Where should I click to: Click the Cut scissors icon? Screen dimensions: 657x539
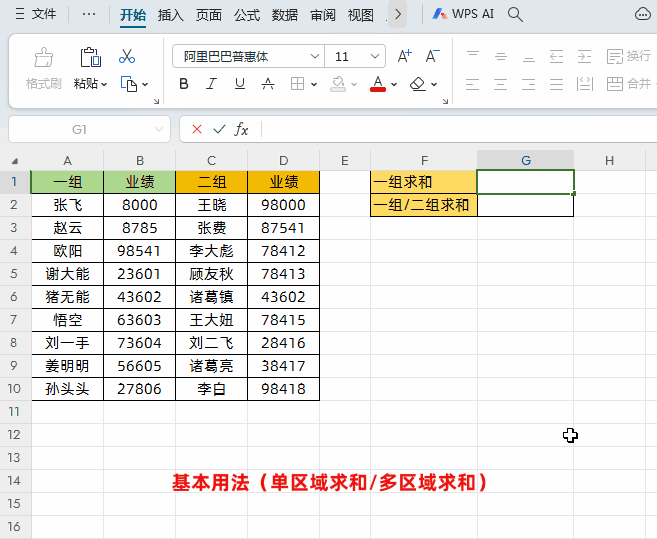127,56
